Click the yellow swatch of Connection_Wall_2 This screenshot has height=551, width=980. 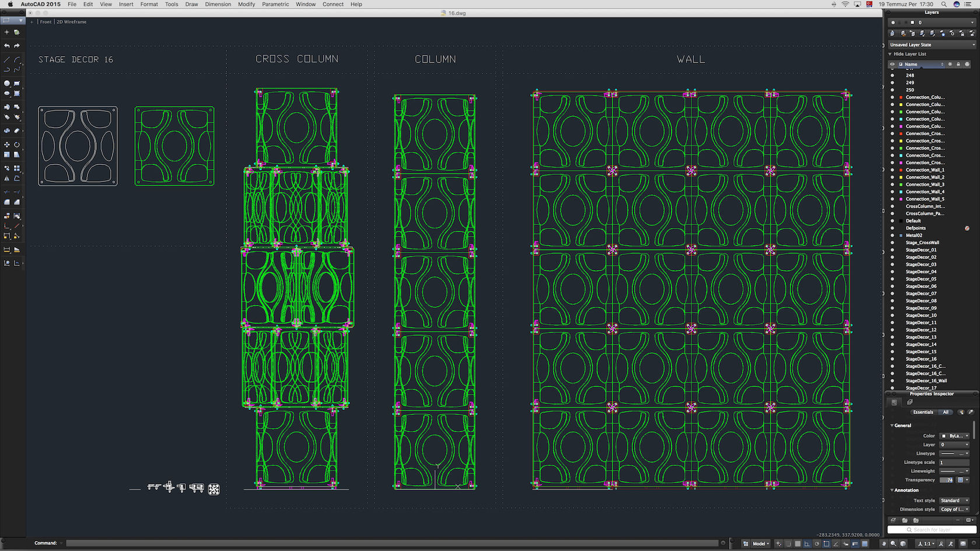pos(901,177)
